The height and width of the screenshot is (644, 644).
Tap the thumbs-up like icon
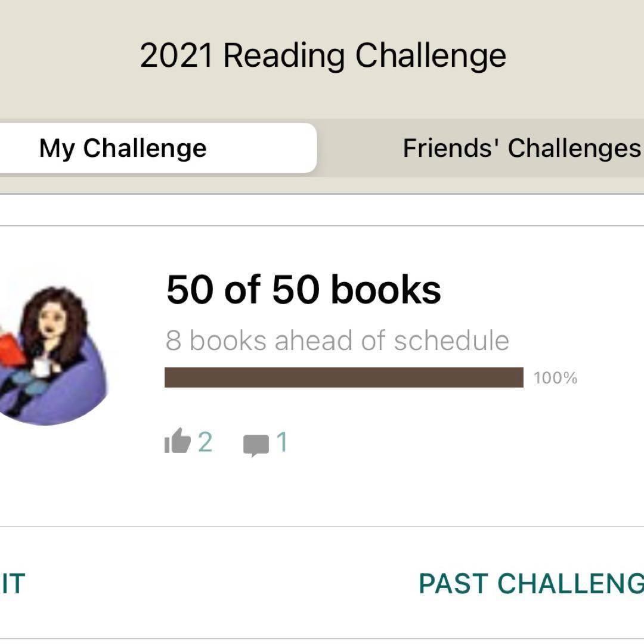[x=177, y=442]
